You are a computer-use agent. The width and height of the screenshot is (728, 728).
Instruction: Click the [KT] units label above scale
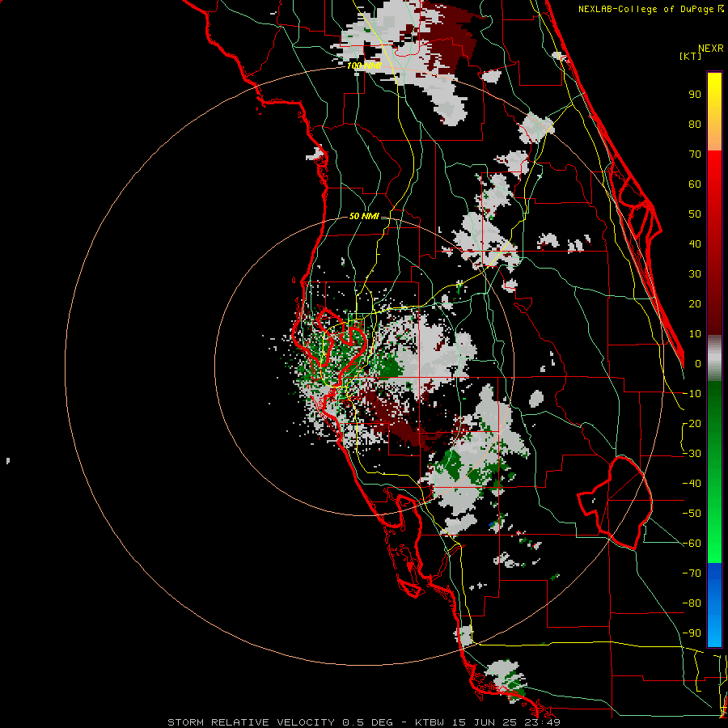tap(691, 56)
